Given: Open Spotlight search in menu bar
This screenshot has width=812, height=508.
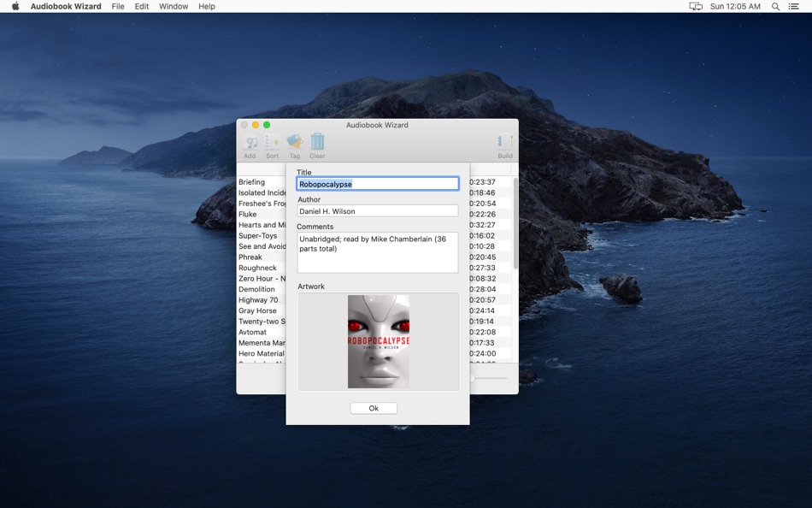Looking at the screenshot, I should [775, 6].
